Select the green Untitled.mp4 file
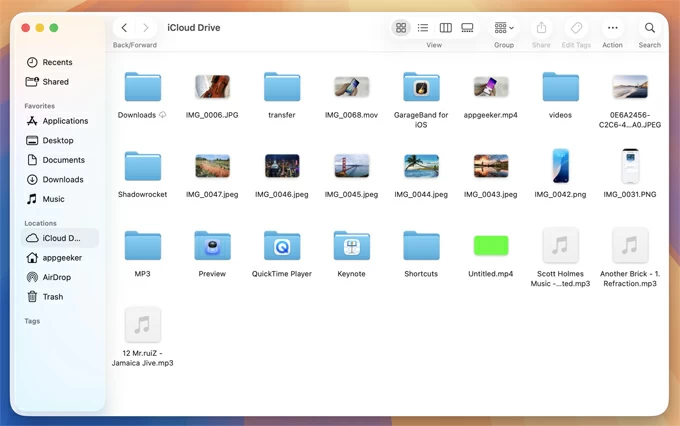Image resolution: width=680 pixels, height=426 pixels. 491,245
